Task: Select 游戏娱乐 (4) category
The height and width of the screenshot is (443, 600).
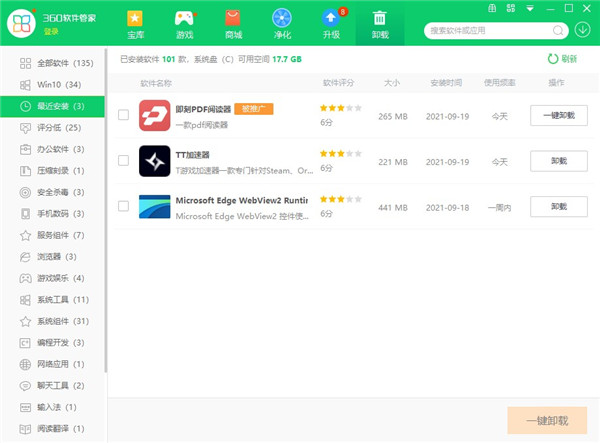Action: tap(52, 278)
